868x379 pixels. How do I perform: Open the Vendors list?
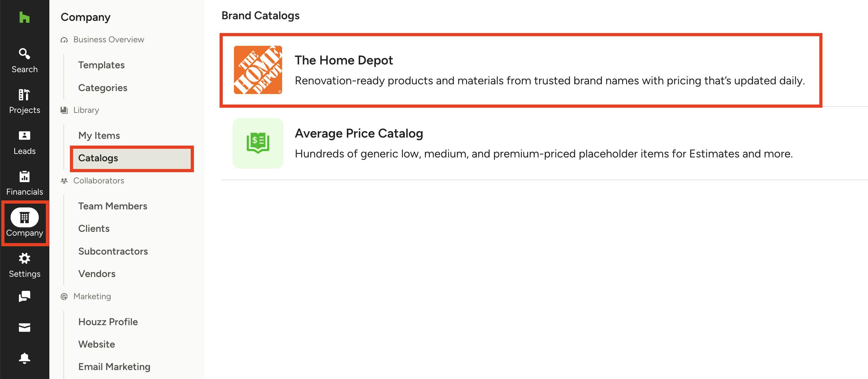point(97,274)
